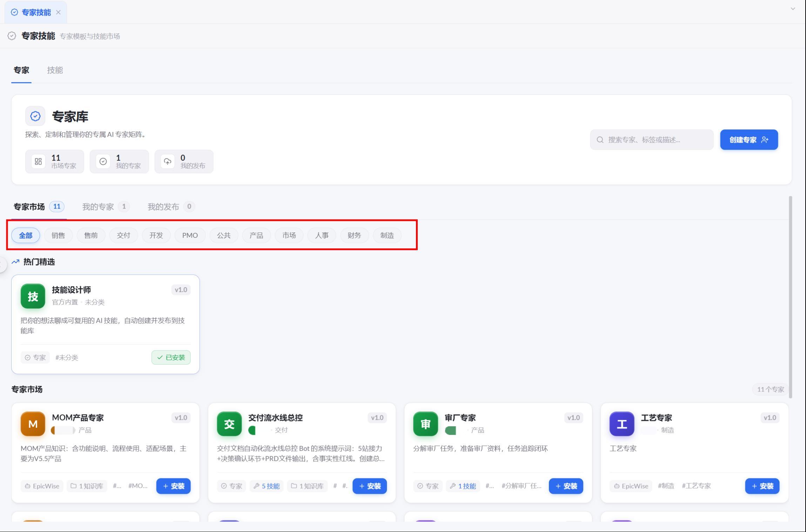The height and width of the screenshot is (532, 806).
Task: Click the vertical scrollbar thumb
Action: 790,297
